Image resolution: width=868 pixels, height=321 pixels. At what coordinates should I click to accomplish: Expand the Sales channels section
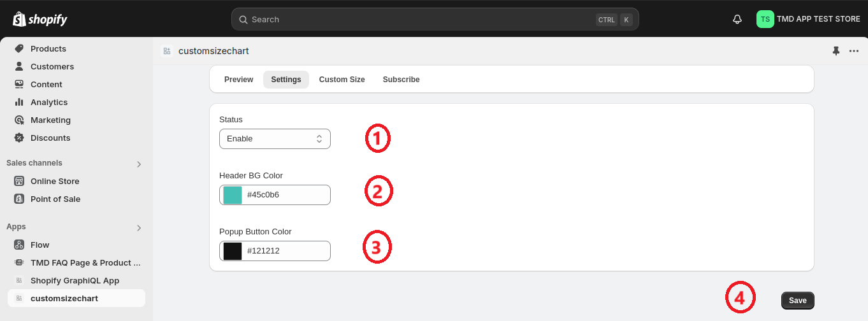pyautogui.click(x=139, y=164)
